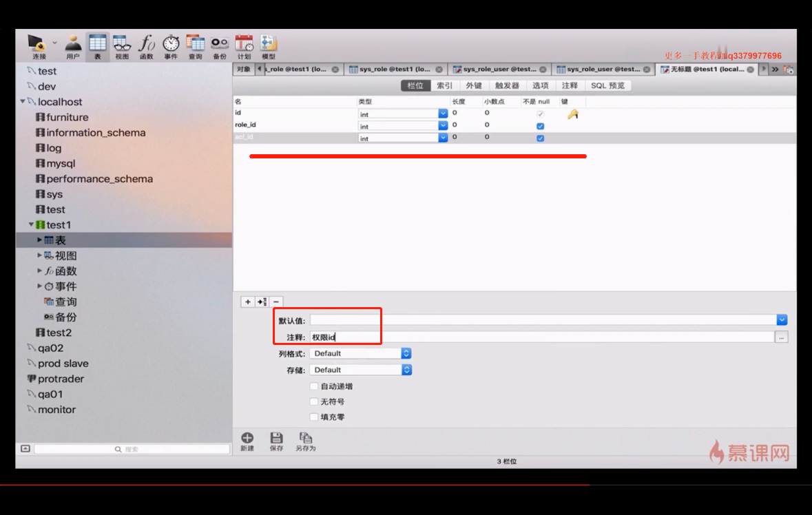This screenshot has width=812, height=515.
Task: Switch to the SQL 预览 tab
Action: (x=608, y=85)
